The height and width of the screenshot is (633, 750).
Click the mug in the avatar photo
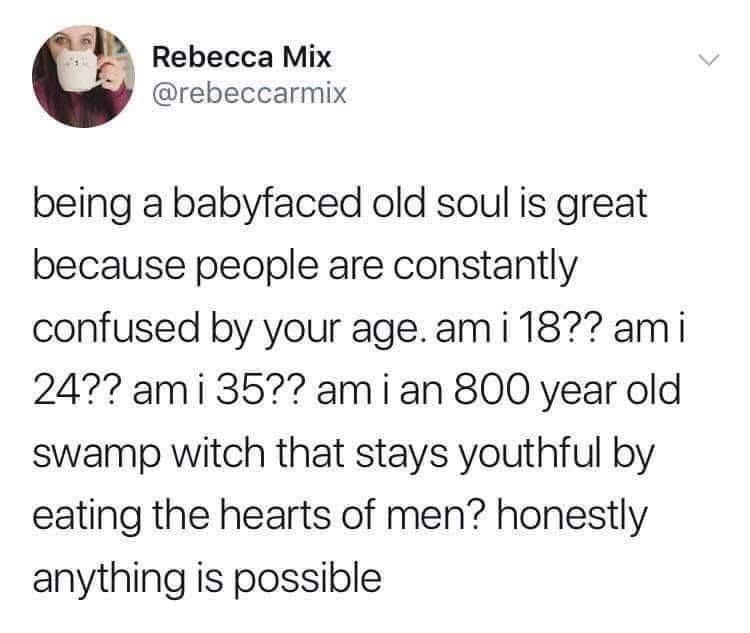[79, 72]
